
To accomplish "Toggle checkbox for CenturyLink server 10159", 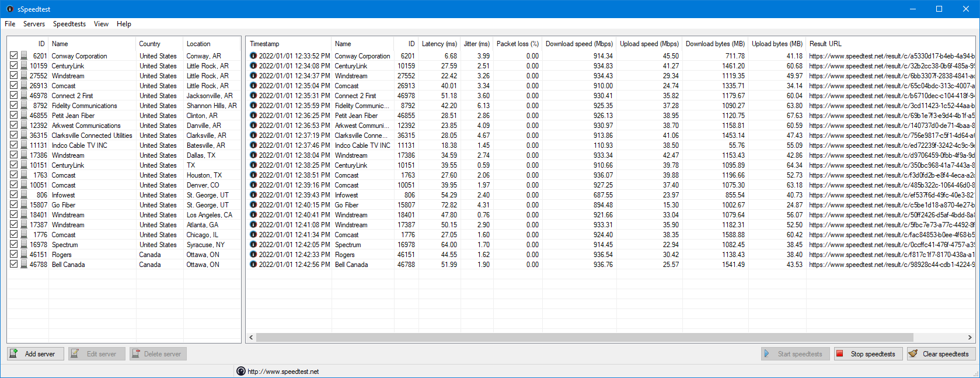I will click(13, 66).
